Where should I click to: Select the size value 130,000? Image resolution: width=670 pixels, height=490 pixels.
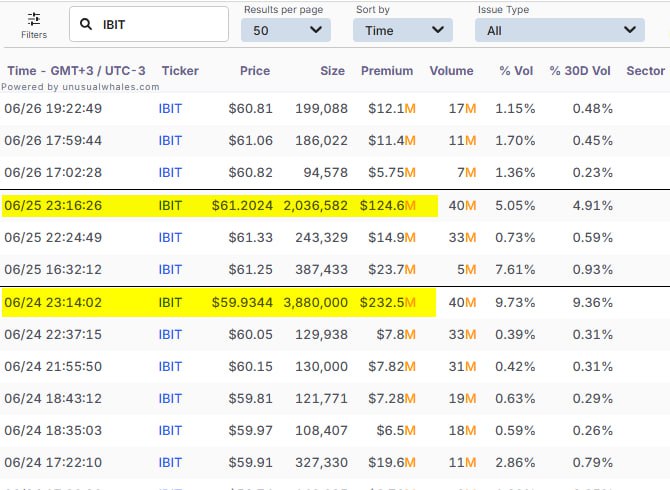click(321, 367)
